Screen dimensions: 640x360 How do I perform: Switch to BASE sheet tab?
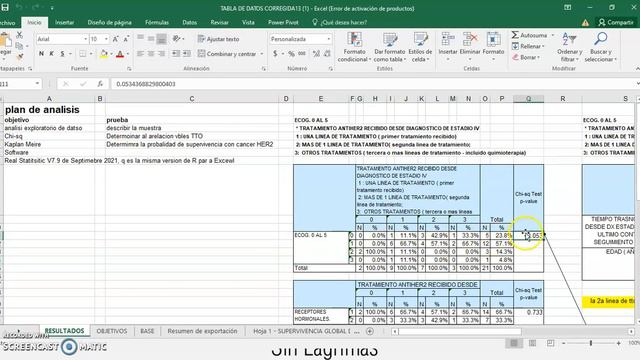pyautogui.click(x=147, y=331)
